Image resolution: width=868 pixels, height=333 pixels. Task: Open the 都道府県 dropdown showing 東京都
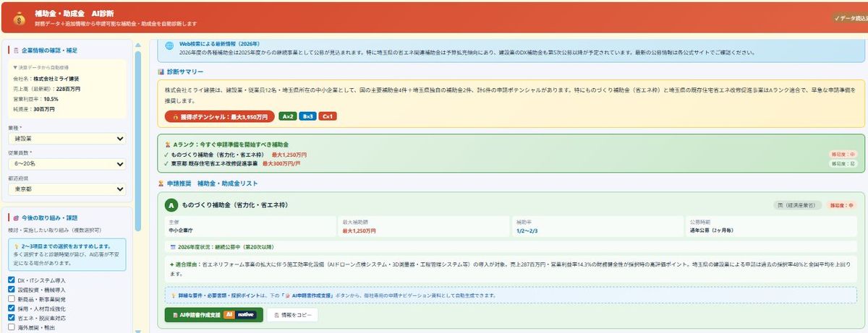click(67, 189)
